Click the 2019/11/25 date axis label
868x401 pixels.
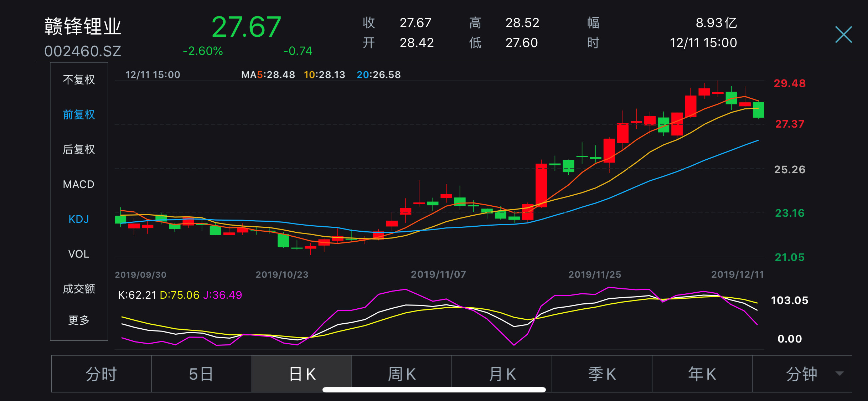point(595,274)
